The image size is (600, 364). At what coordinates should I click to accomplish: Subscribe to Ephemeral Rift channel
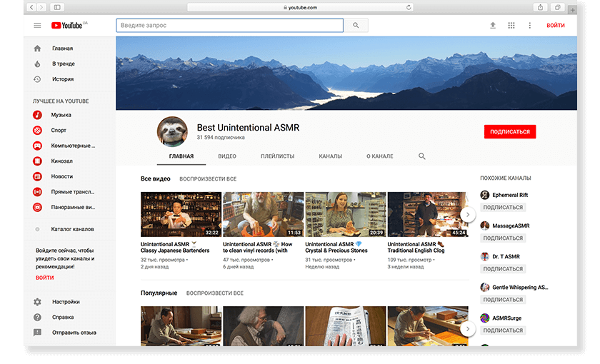[503, 208]
